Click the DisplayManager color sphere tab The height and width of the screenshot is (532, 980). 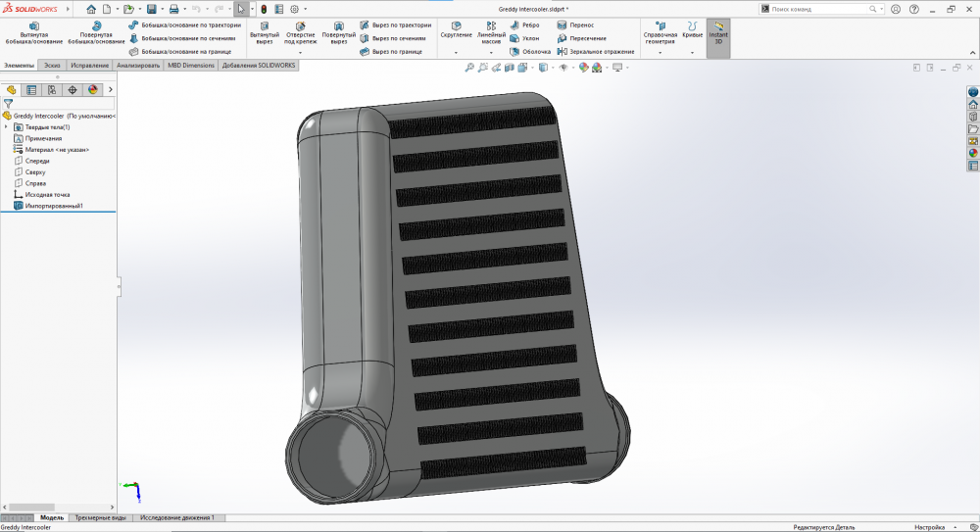click(x=93, y=89)
